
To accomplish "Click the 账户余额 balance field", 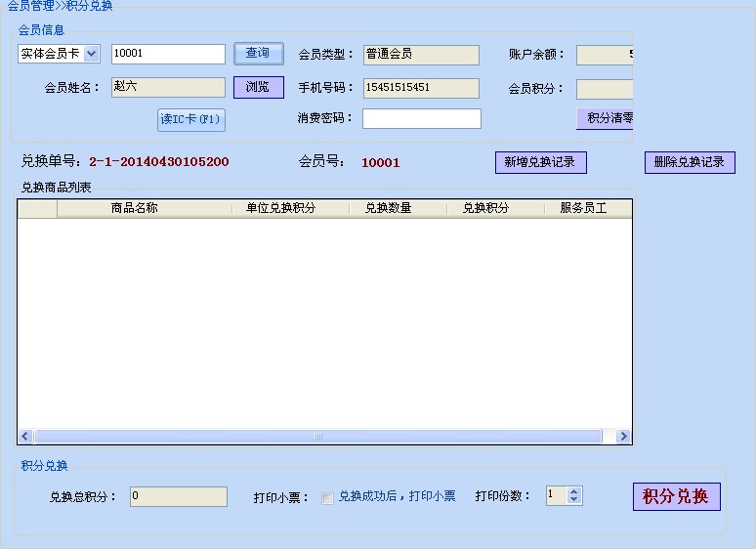I will coord(605,55).
